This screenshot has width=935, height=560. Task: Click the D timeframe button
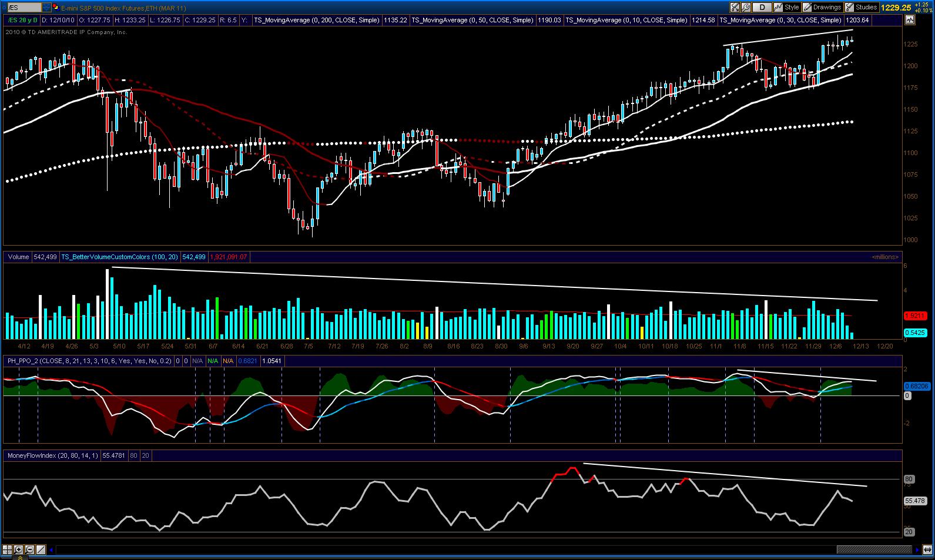tap(762, 8)
